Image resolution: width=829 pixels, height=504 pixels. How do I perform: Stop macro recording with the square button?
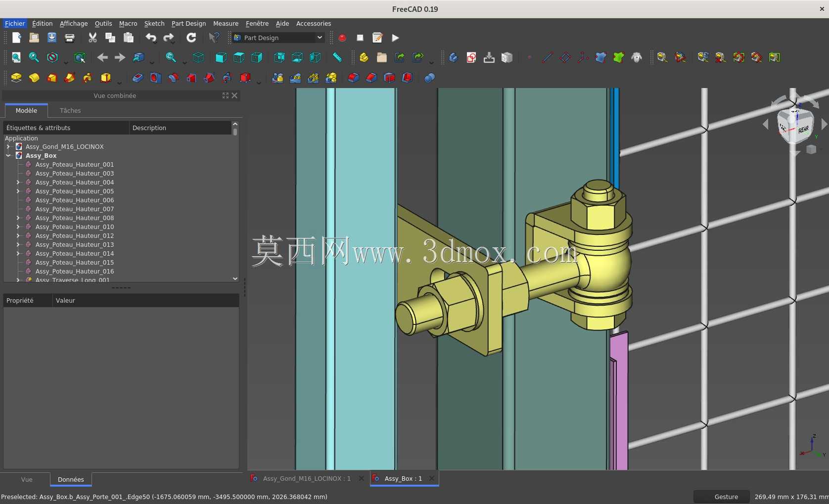360,38
